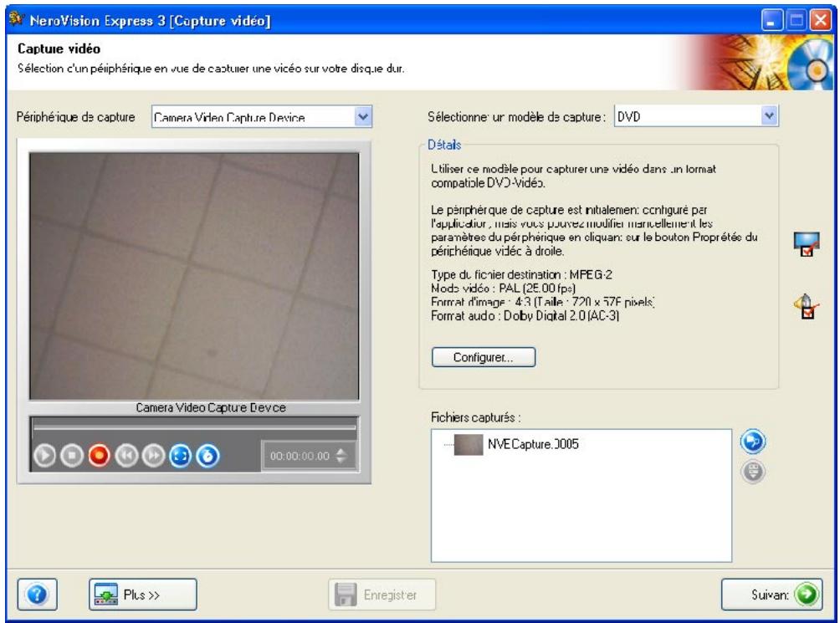Click the greyed delete captured file icon
The image size is (840, 623).
pos(753,472)
